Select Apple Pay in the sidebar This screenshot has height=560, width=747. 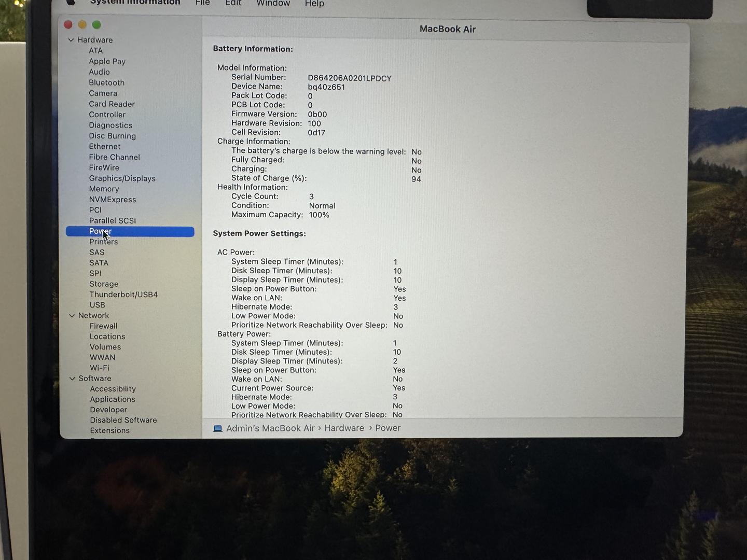tap(107, 61)
